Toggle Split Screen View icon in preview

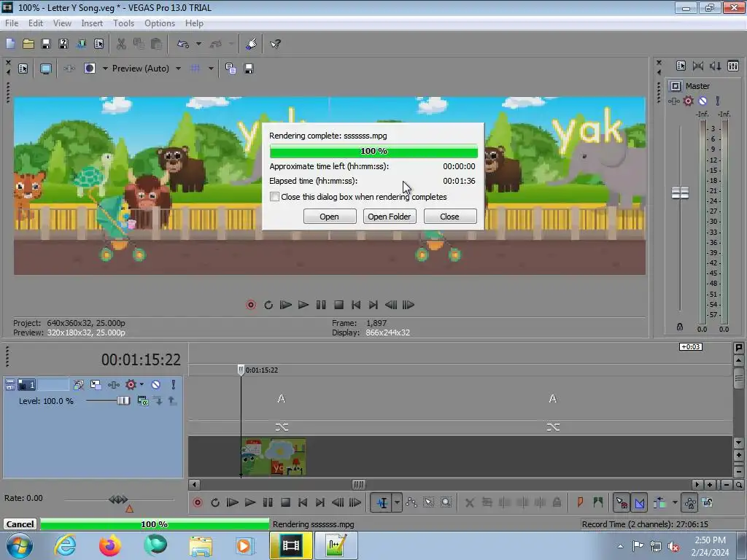point(90,69)
